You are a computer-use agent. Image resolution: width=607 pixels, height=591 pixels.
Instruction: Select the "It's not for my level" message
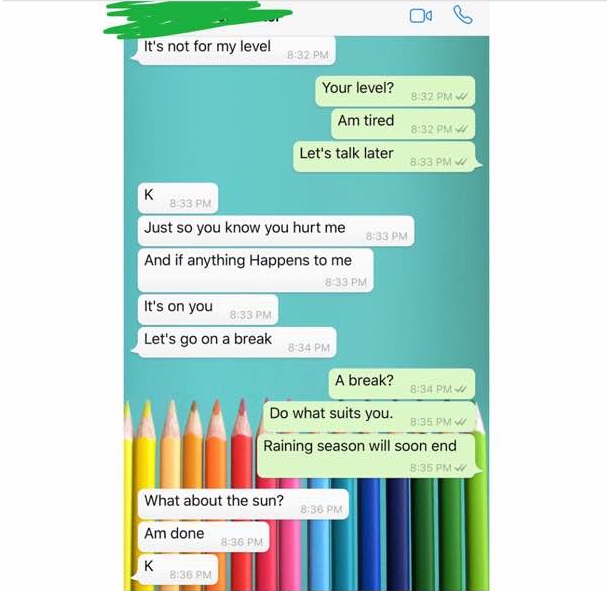[x=236, y=50]
